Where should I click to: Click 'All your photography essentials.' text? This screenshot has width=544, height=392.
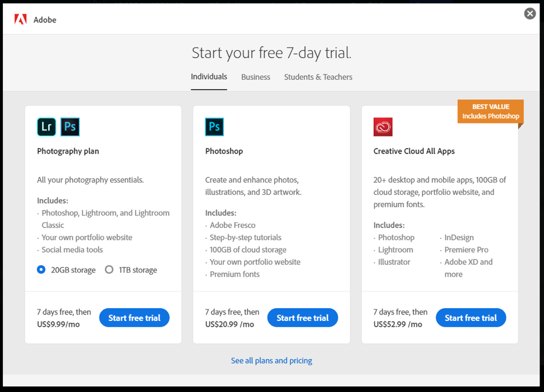point(90,180)
